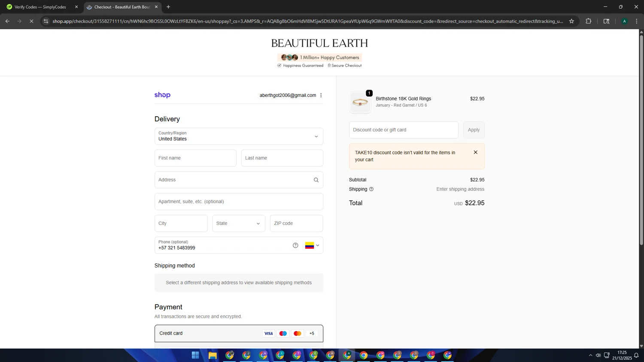This screenshot has height=362, width=644.
Task: Open the phone country flag selector
Action: (x=312, y=245)
